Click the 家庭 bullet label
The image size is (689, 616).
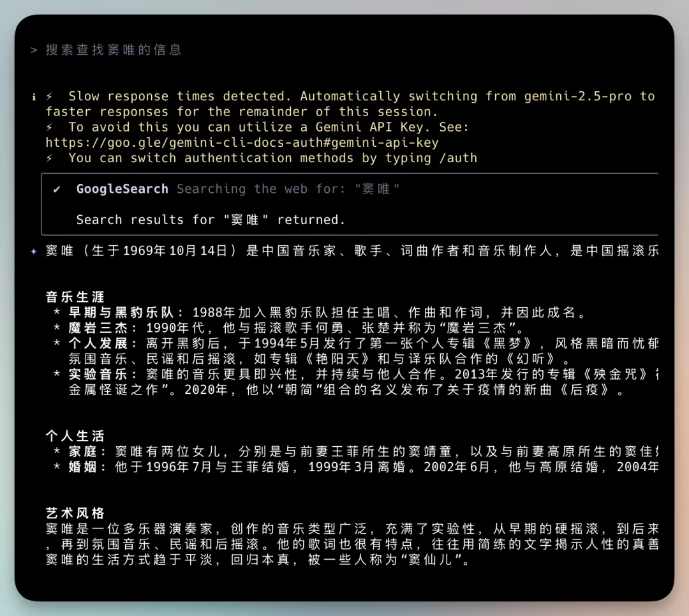pos(83,451)
